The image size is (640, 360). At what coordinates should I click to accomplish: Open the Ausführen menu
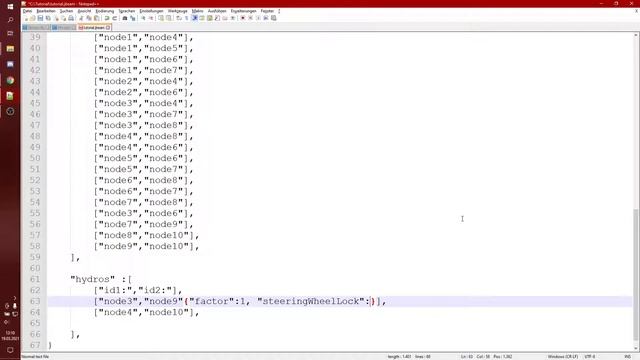[x=217, y=11]
